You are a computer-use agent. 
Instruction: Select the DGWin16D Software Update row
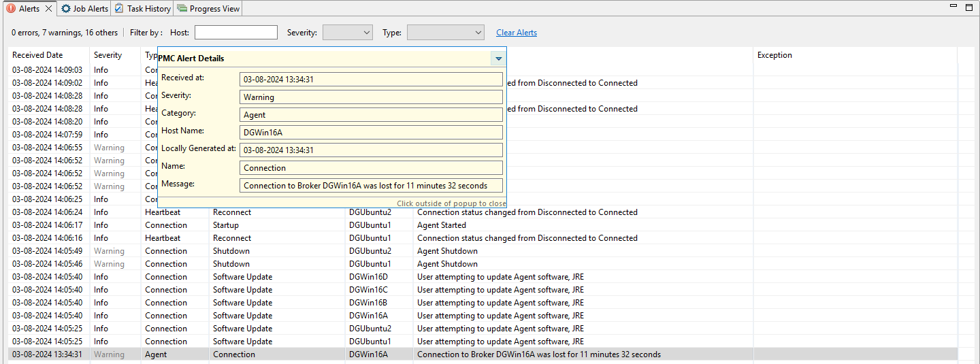pyautogui.click(x=441, y=277)
